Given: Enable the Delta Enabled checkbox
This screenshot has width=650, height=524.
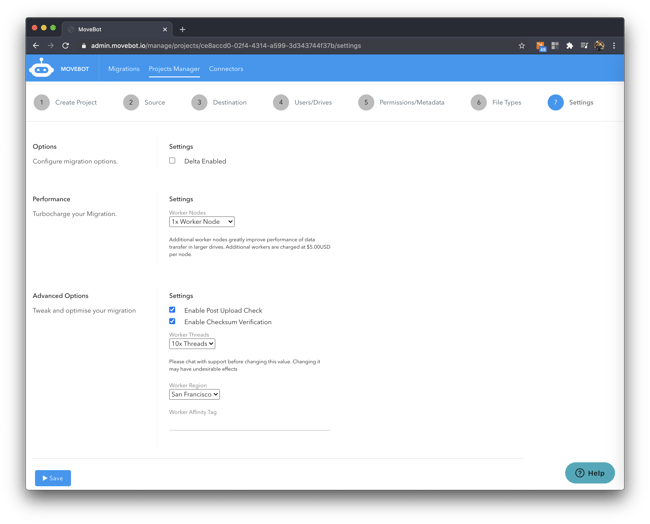Looking at the screenshot, I should 172,161.
